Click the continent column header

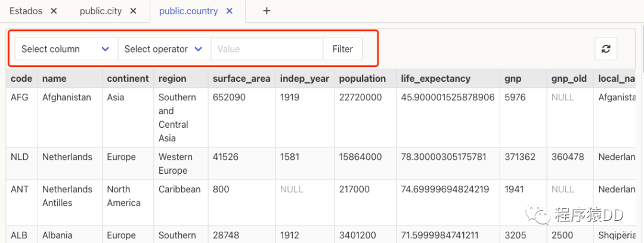pyautogui.click(x=128, y=78)
